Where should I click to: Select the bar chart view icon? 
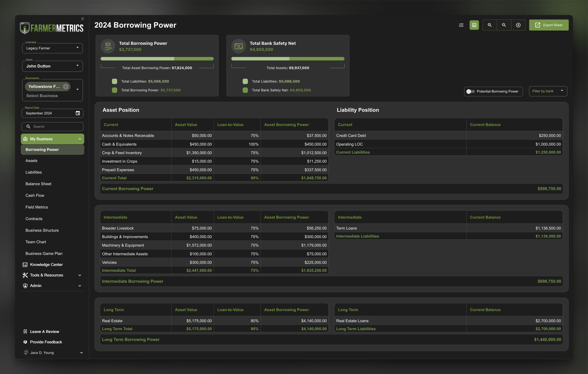[x=474, y=25]
